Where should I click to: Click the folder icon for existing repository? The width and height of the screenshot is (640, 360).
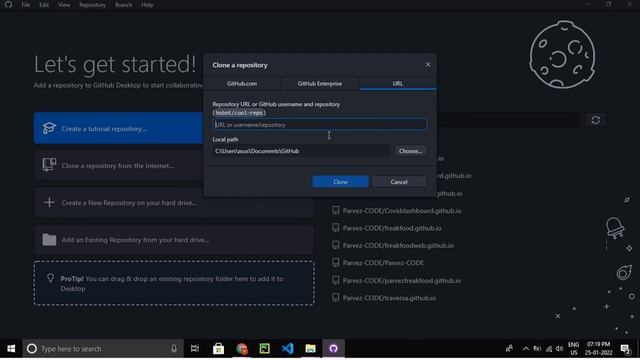49,240
